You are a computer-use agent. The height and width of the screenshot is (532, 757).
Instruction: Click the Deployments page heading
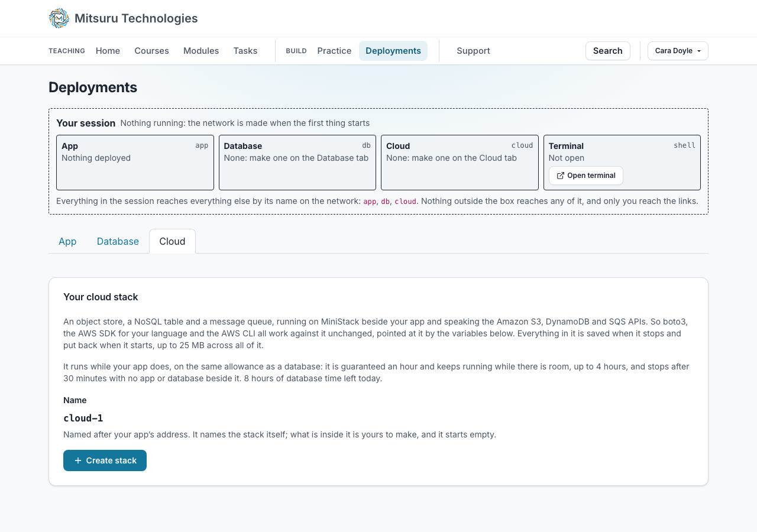click(93, 87)
